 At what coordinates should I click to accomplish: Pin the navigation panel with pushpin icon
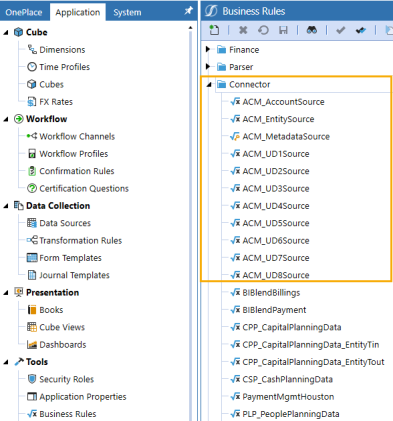[x=189, y=11]
